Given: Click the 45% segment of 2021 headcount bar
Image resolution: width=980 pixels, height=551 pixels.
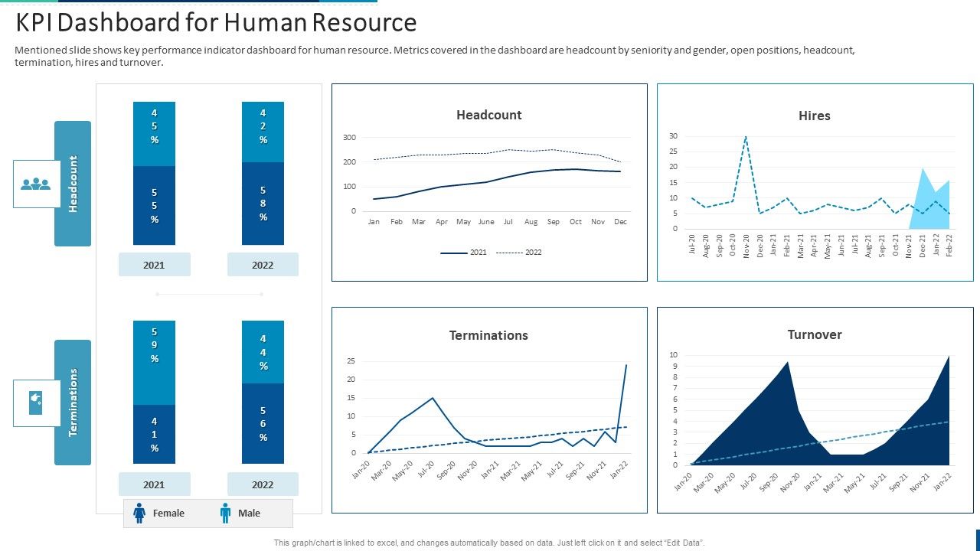Looking at the screenshot, I should coord(154,134).
